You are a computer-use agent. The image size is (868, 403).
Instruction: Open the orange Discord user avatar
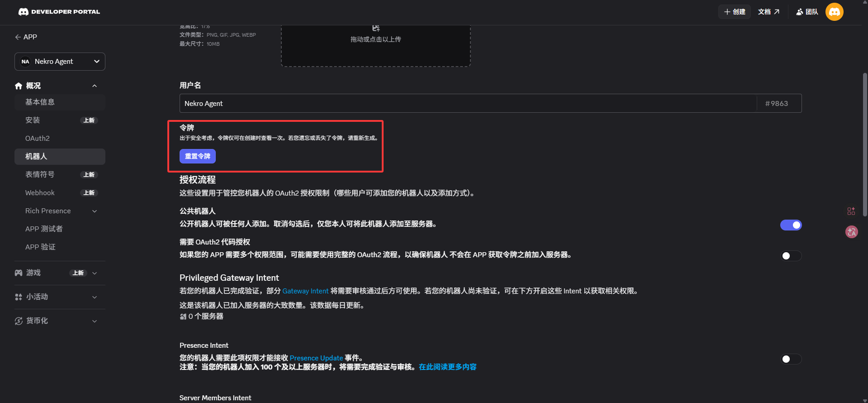834,12
